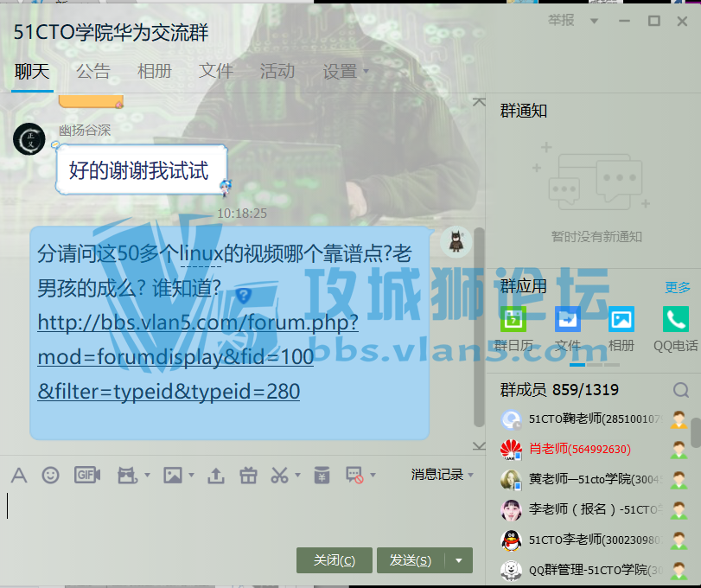
Task: Click the 关闭(C) button
Action: coord(335,560)
